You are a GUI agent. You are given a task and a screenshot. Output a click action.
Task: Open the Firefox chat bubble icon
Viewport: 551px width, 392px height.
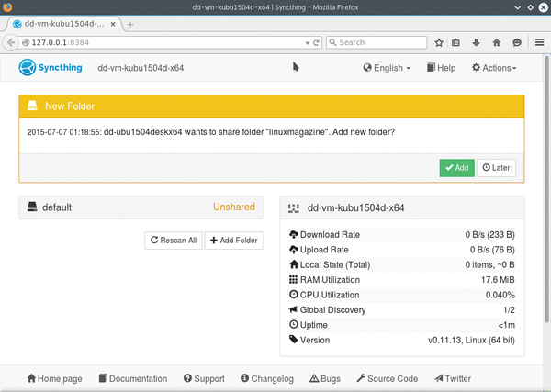click(x=517, y=42)
